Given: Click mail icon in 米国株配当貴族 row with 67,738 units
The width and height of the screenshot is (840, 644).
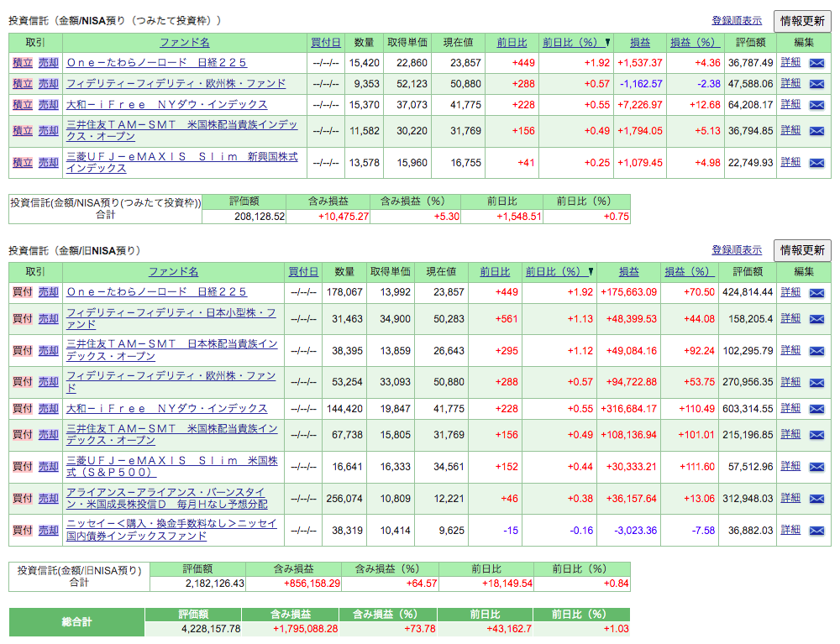Looking at the screenshot, I should pos(816,435).
